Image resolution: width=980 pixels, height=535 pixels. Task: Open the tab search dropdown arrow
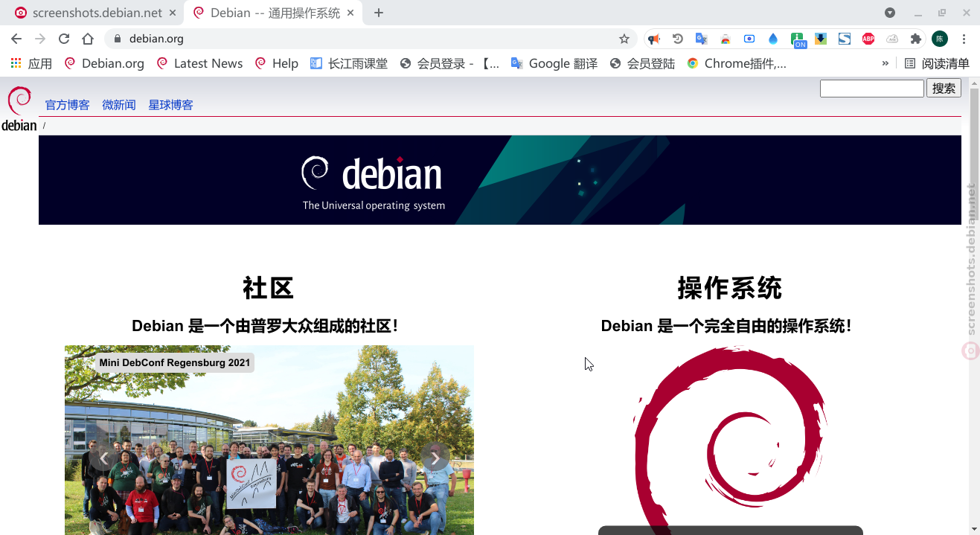tap(890, 13)
